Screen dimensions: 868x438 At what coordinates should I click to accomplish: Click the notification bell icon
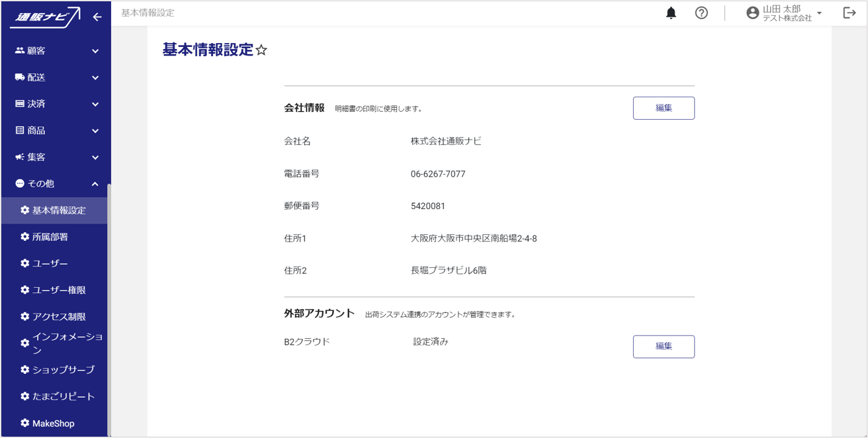671,13
